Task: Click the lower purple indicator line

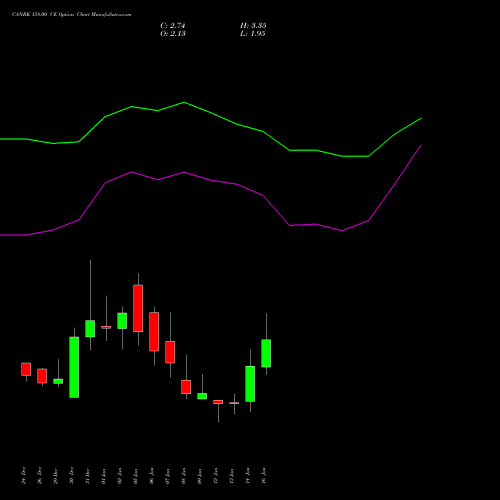Action: (x=210, y=180)
